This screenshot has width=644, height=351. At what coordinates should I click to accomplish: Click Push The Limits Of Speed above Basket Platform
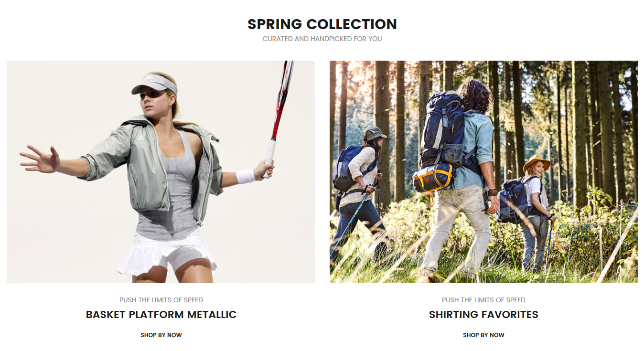point(161,300)
